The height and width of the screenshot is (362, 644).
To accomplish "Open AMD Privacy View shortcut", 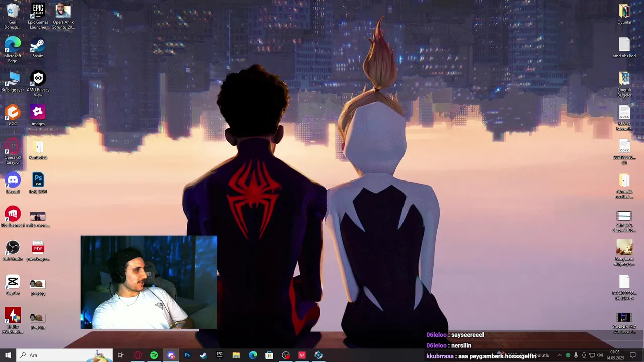I will (38, 84).
